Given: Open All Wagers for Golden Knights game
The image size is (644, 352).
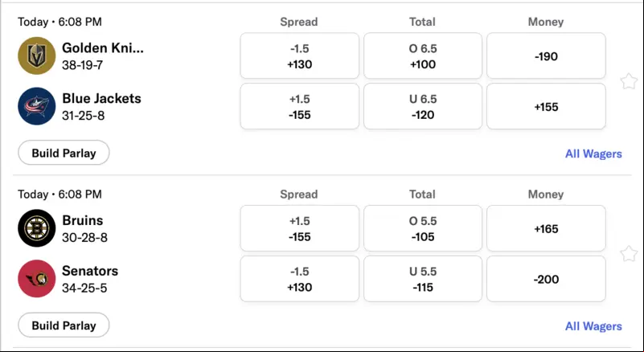Looking at the screenshot, I should (x=593, y=153).
